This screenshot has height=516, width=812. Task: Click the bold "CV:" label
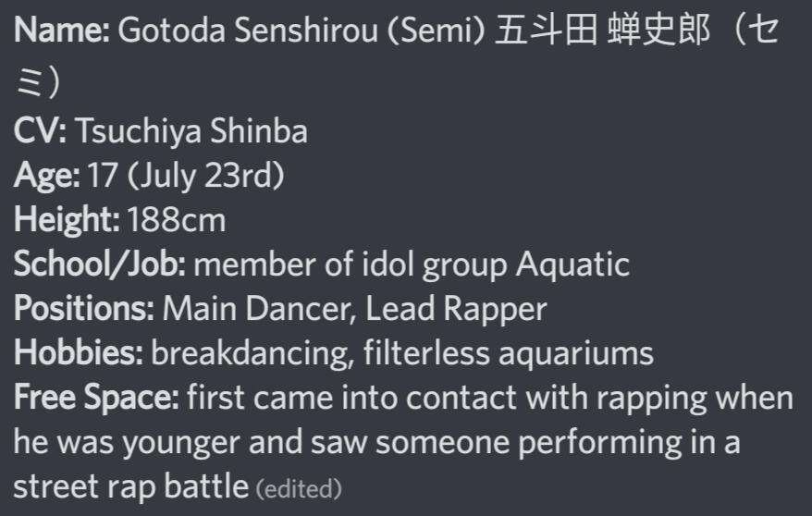(40, 131)
